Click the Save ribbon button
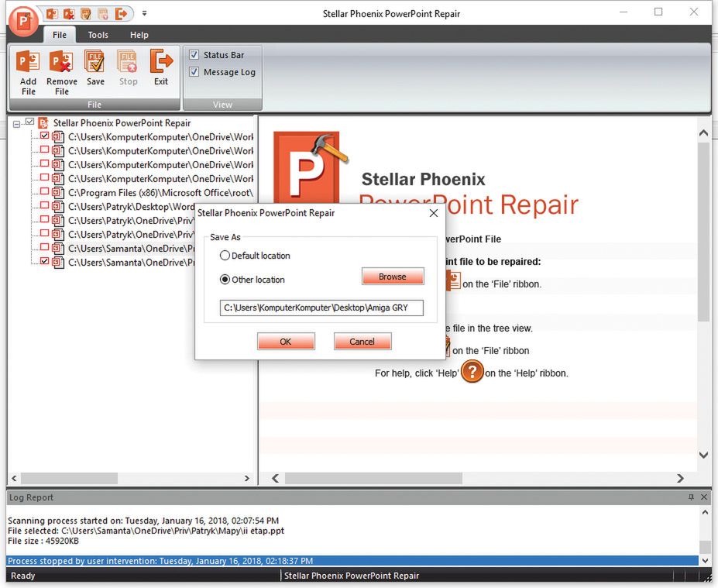Screen dimensions: 718x588 click(95, 67)
